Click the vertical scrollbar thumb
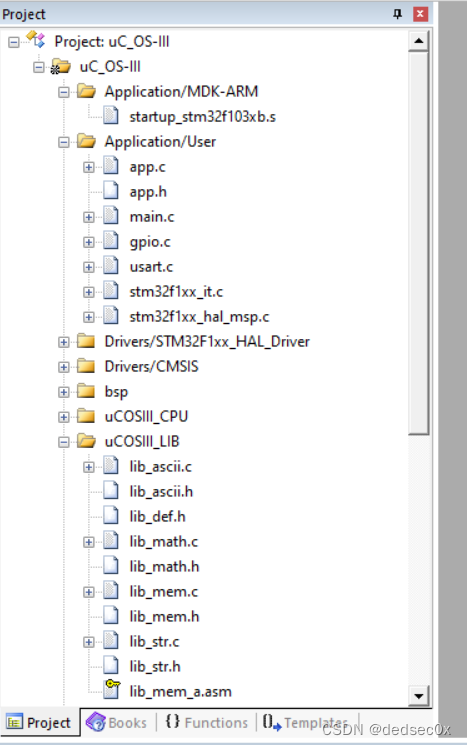 419,243
